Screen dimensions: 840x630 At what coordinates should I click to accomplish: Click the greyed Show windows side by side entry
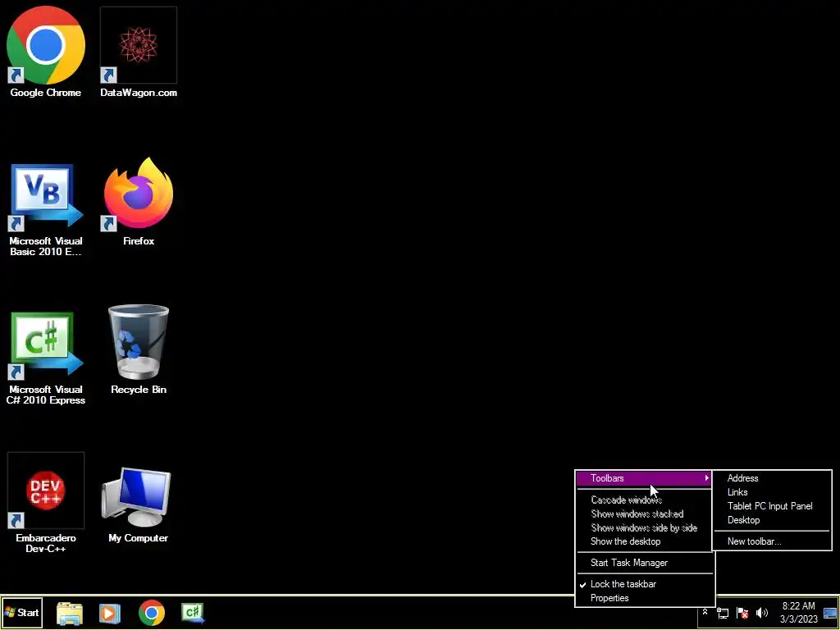click(x=643, y=527)
